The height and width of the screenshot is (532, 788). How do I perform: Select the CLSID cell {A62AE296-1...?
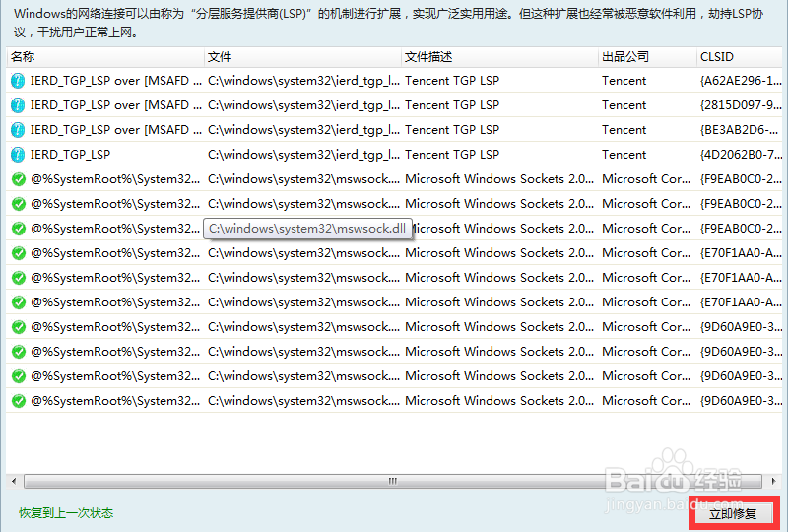pyautogui.click(x=741, y=81)
